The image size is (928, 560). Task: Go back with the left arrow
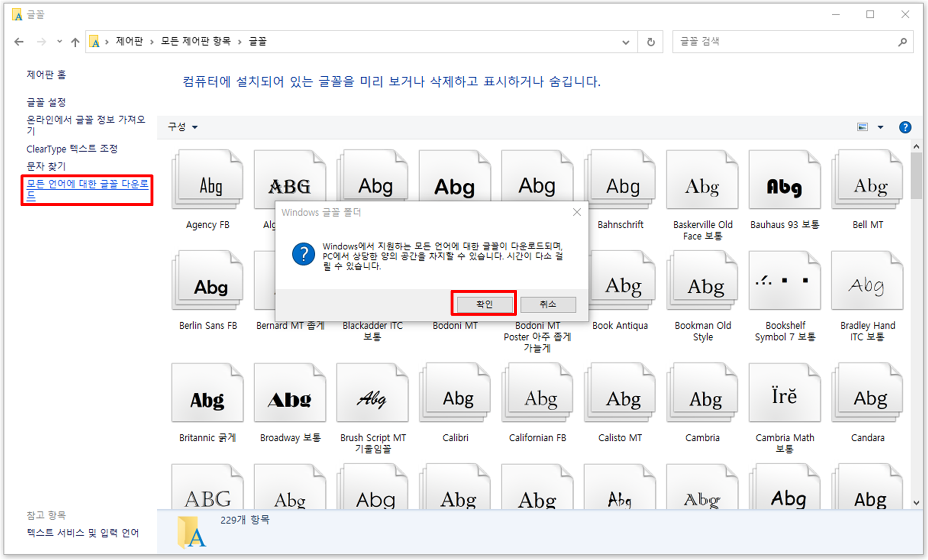pos(19,42)
